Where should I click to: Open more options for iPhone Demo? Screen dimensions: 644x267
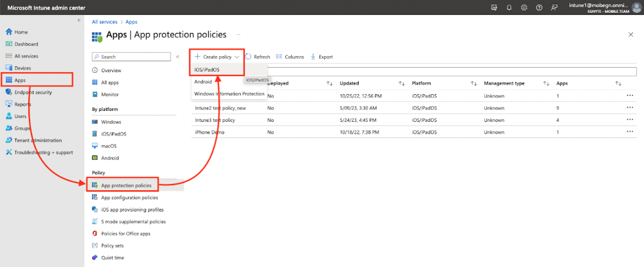coord(630,132)
